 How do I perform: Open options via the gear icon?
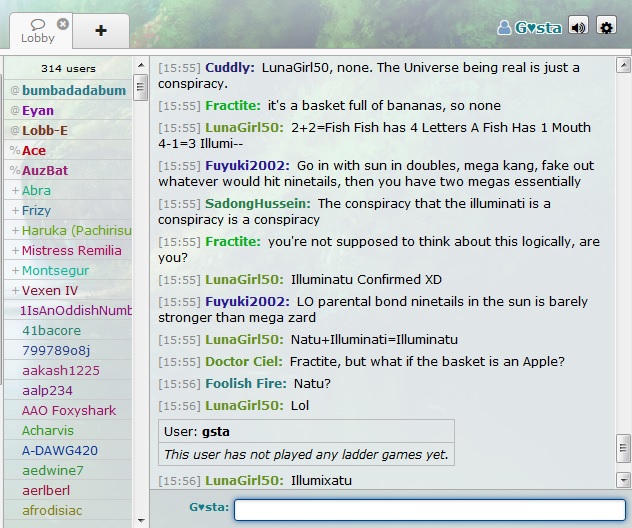[606, 27]
